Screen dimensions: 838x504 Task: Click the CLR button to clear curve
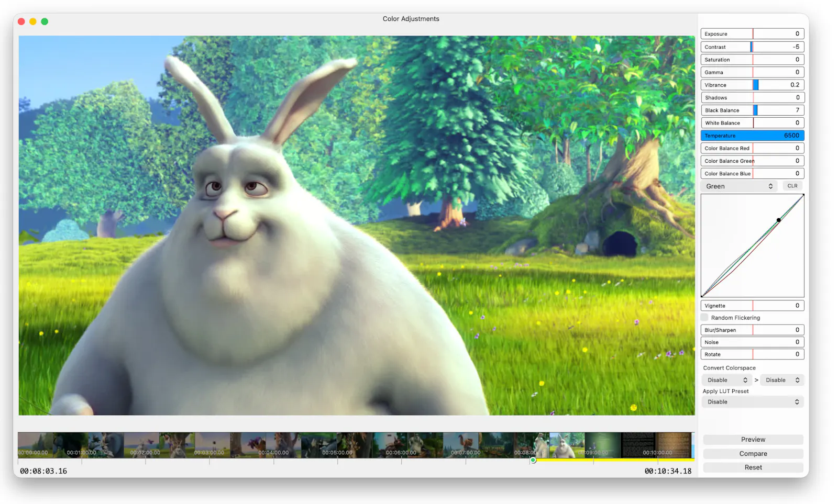792,186
